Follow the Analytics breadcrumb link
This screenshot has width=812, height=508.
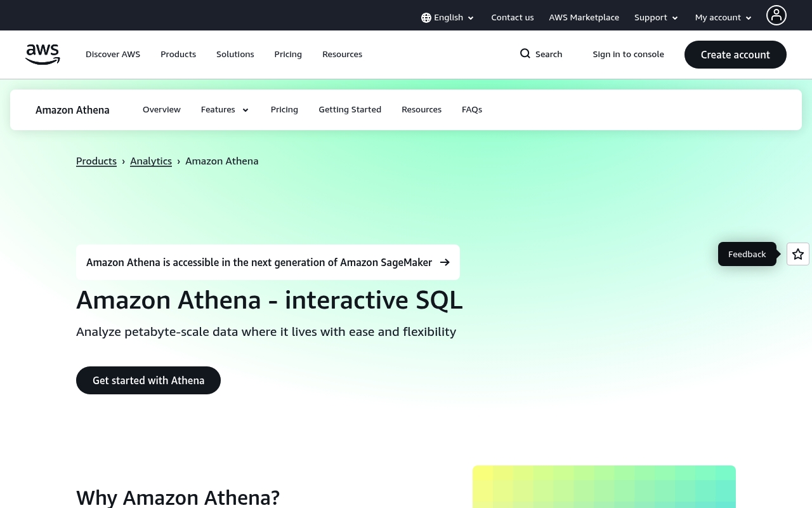click(151, 161)
